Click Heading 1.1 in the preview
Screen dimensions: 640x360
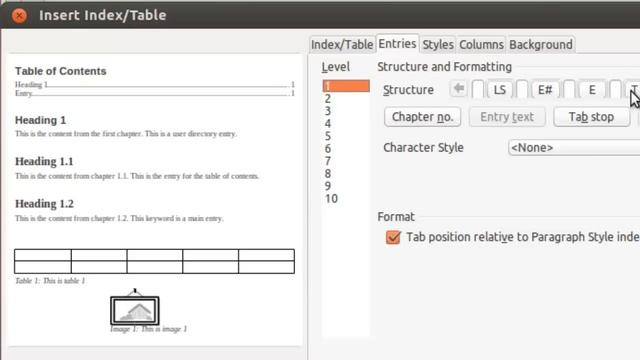pyautogui.click(x=44, y=162)
